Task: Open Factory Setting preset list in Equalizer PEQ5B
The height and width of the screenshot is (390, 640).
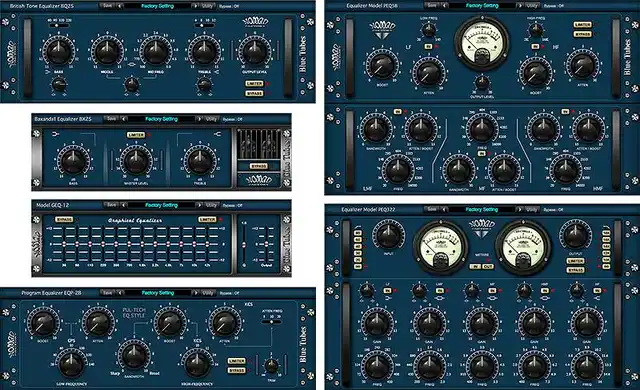Action: tap(482, 6)
